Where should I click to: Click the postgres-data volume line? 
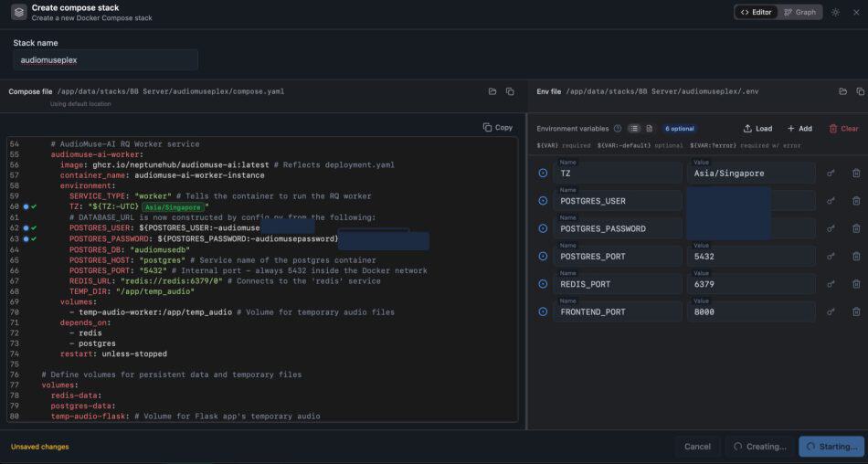(83, 406)
